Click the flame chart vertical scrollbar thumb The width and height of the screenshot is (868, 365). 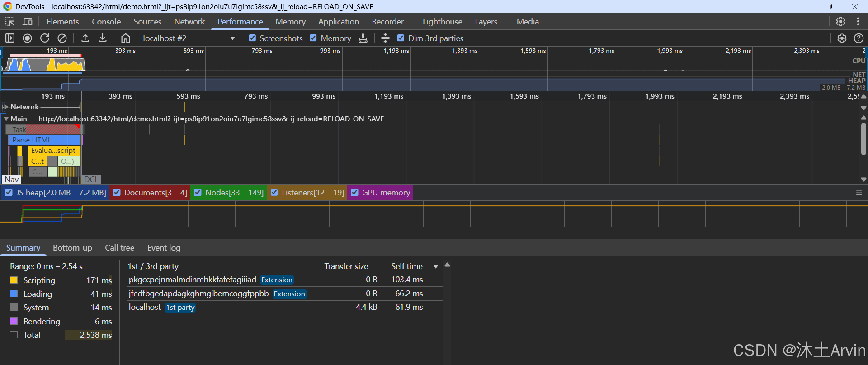tap(863, 139)
